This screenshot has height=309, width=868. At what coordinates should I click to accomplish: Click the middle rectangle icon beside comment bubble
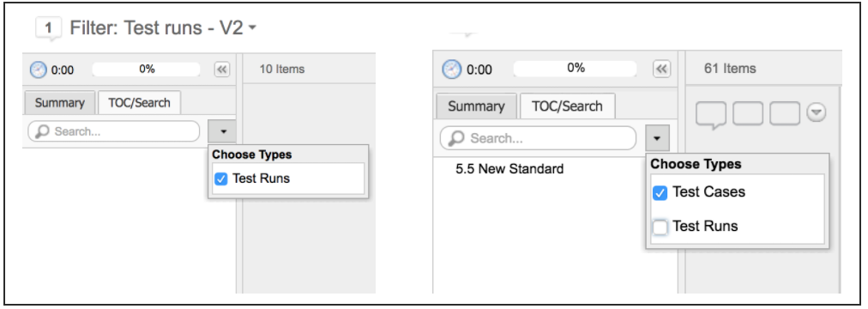pyautogui.click(x=748, y=113)
